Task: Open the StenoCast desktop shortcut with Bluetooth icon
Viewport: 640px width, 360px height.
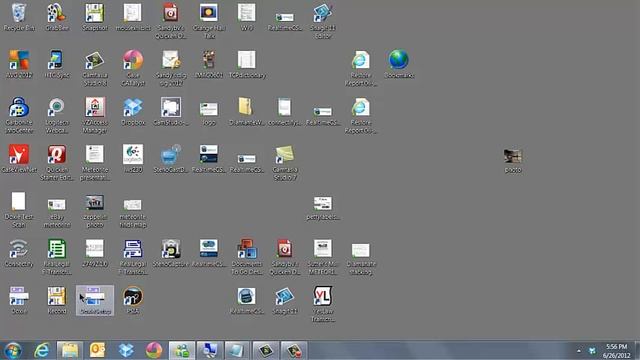Action: [x=171, y=159]
